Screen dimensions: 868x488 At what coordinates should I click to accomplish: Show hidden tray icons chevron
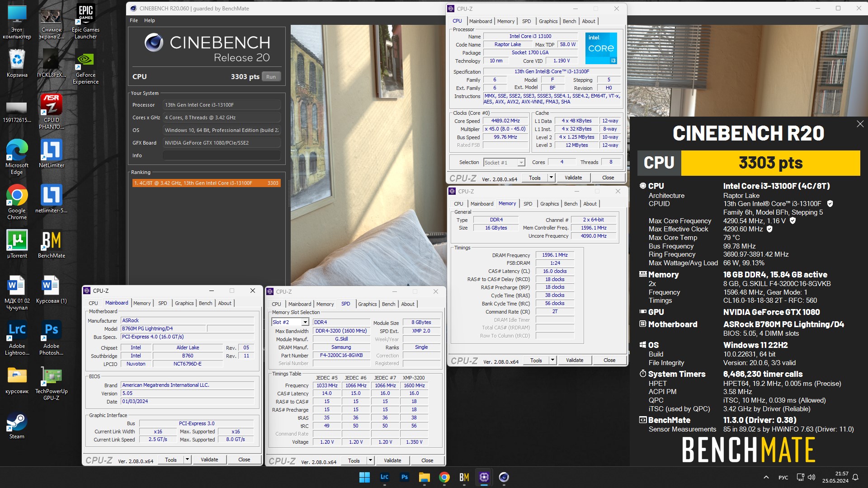tap(766, 477)
